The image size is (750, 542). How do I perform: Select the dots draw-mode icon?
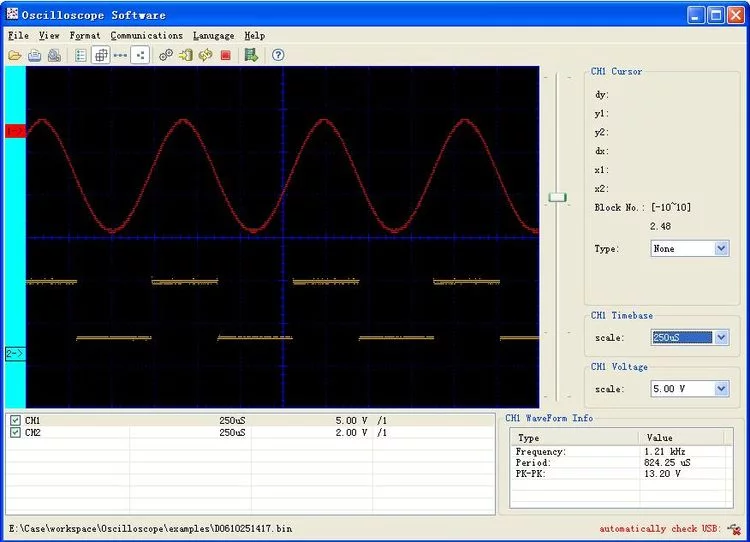click(140, 55)
